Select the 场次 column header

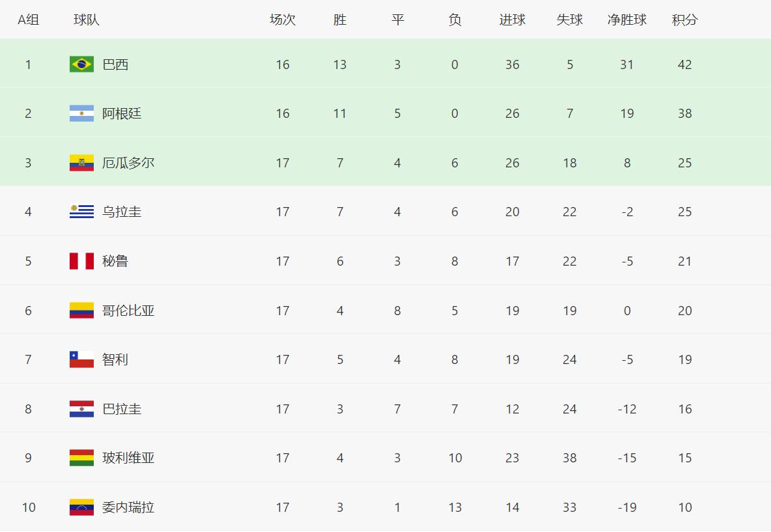[x=283, y=20]
